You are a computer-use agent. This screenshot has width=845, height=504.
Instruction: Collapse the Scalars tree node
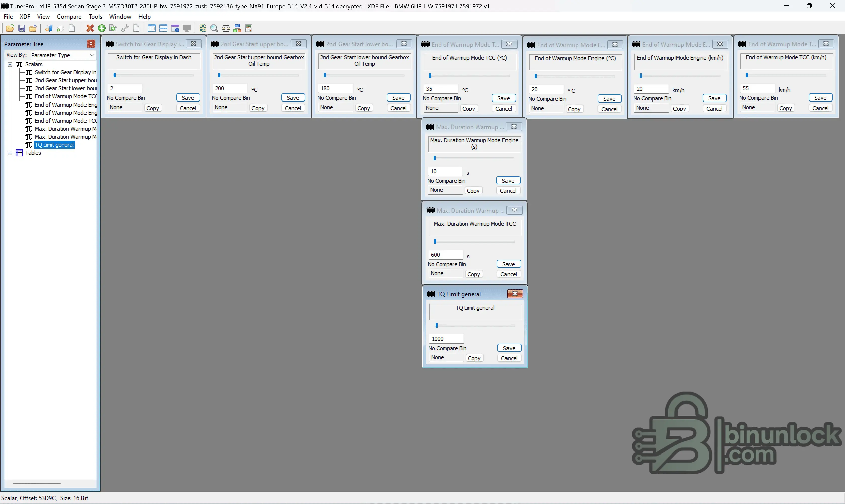(10, 65)
